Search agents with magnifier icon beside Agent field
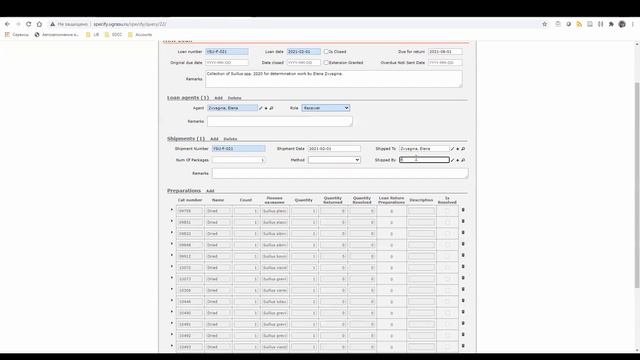This screenshot has height=360, width=640. pos(271,108)
